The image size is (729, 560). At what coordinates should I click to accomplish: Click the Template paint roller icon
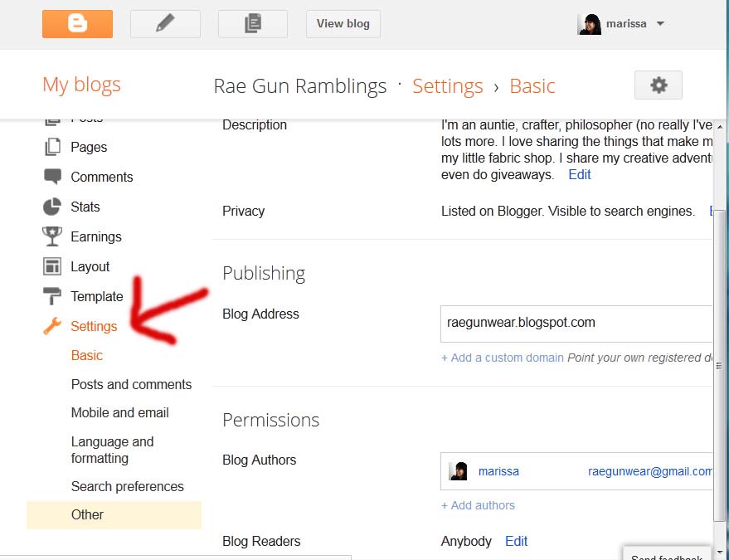tap(52, 296)
